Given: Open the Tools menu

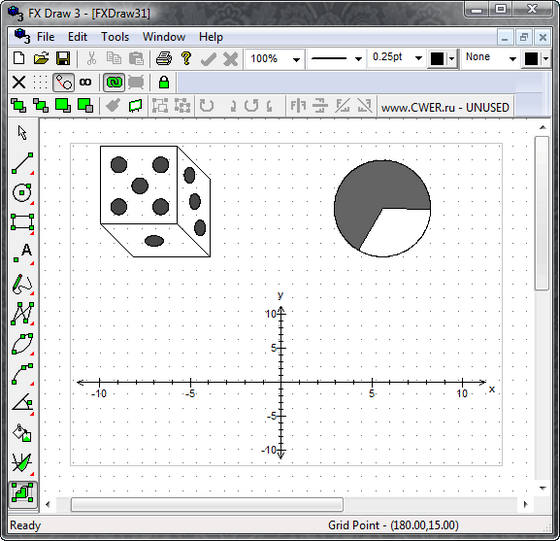Looking at the screenshot, I should 115,37.
